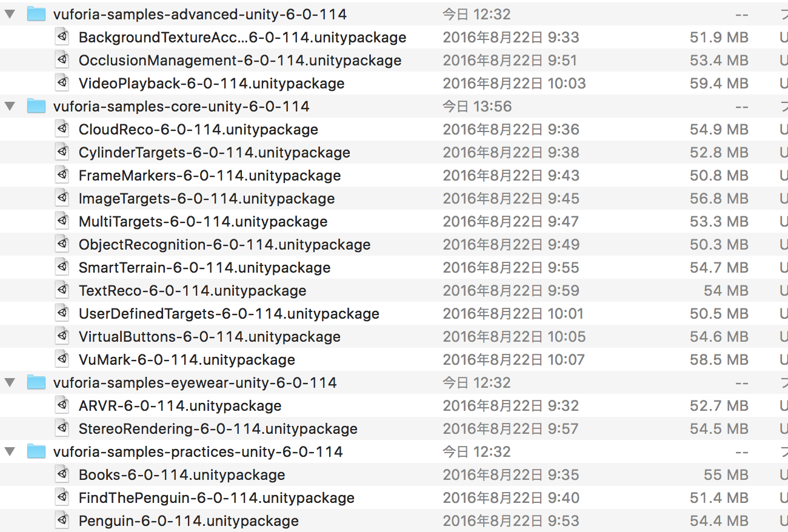
Task: Click the vuforia-samples-eyewear-unity folder icon
Action: click(x=36, y=383)
